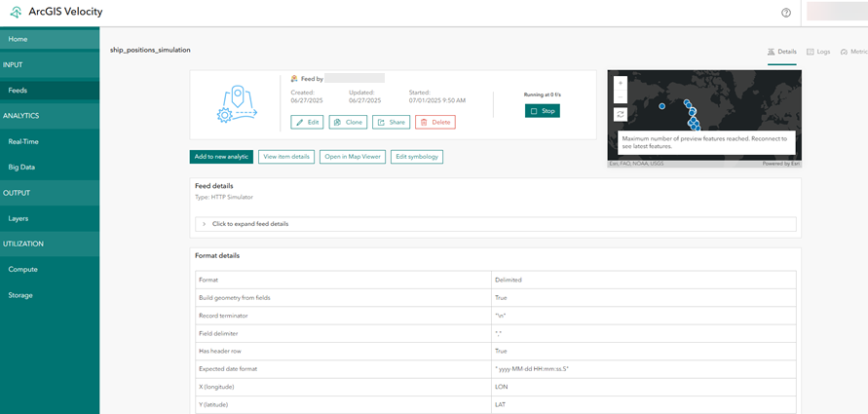Click the OUTPUT section header
This screenshot has width=868, height=414.
click(50, 193)
